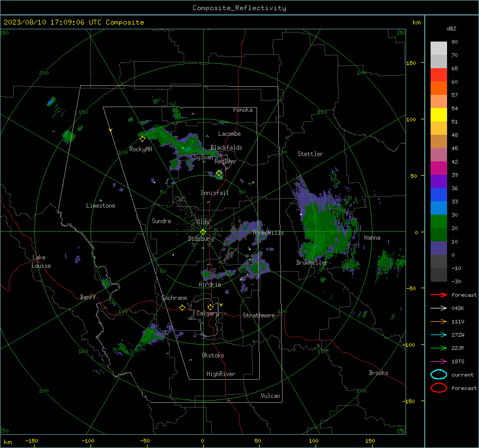Click the Airdrie city label
479x448 pixels.
pos(210,284)
